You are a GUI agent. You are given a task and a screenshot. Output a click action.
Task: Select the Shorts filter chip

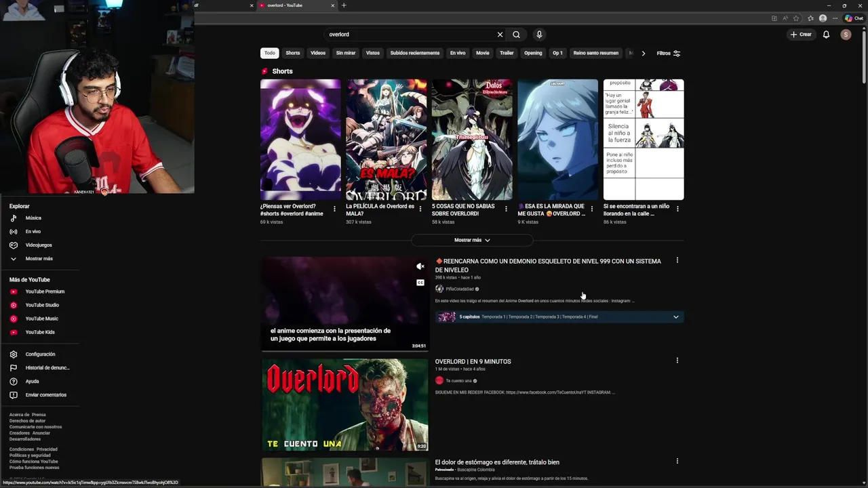pyautogui.click(x=293, y=53)
